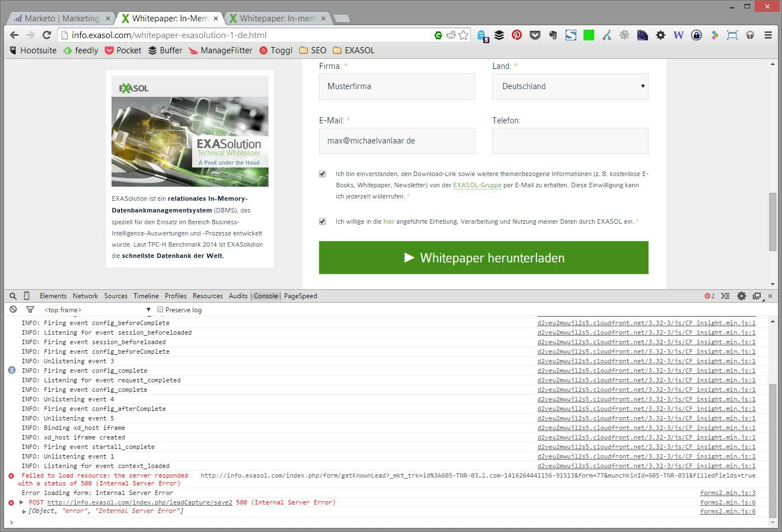This screenshot has width=782, height=532.
Task: Expand the [Object, "error"] console entry
Action: (24, 511)
